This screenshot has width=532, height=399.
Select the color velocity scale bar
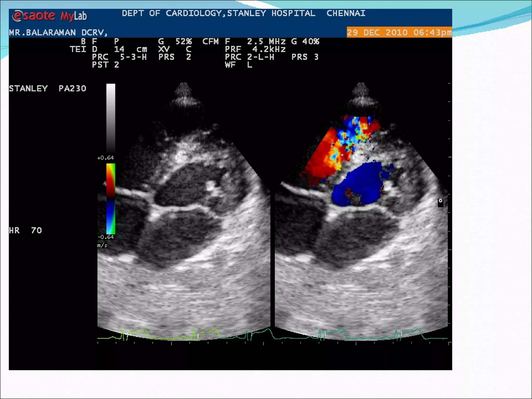(x=111, y=199)
